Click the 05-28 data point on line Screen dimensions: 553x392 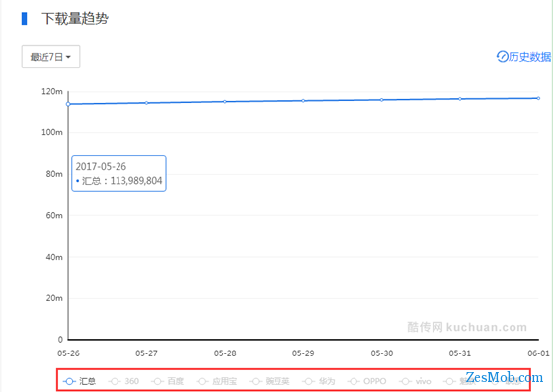tap(225, 102)
